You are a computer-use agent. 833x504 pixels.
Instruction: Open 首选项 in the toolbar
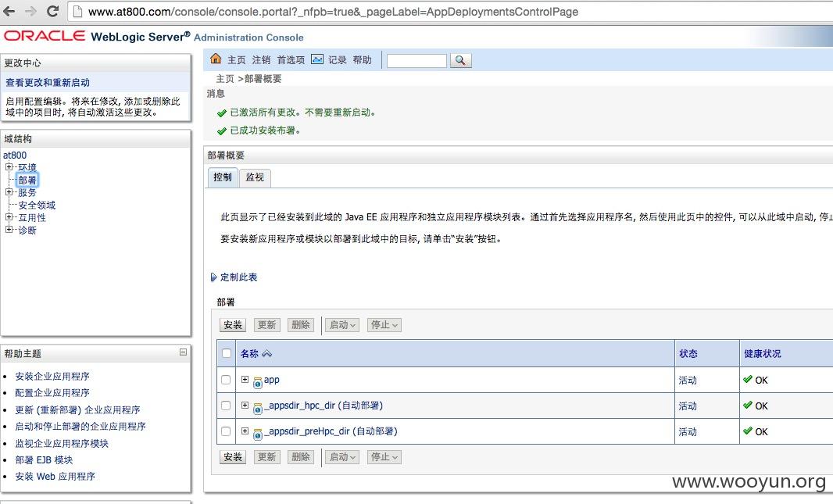pyautogui.click(x=291, y=60)
